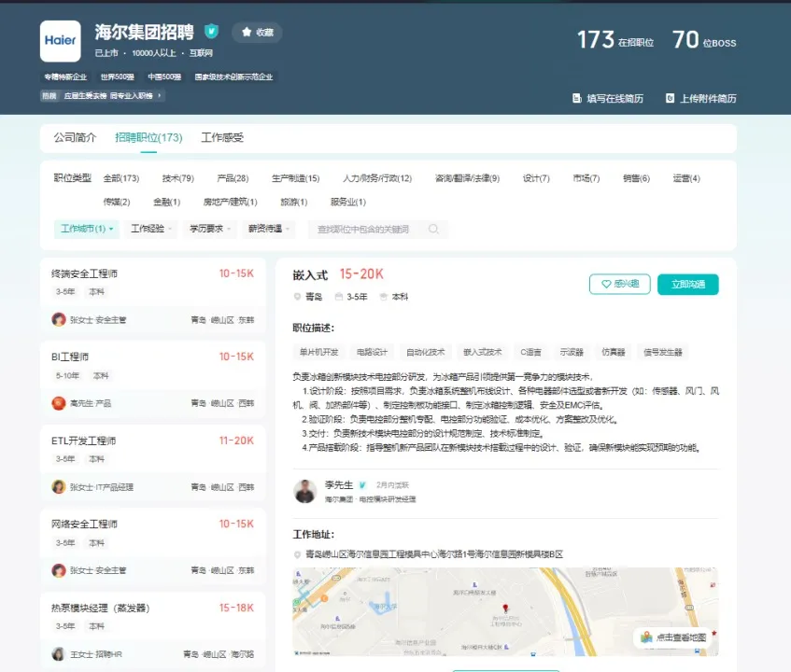Switch to 公司简介 tab
This screenshot has height=672, width=791.
(75, 137)
